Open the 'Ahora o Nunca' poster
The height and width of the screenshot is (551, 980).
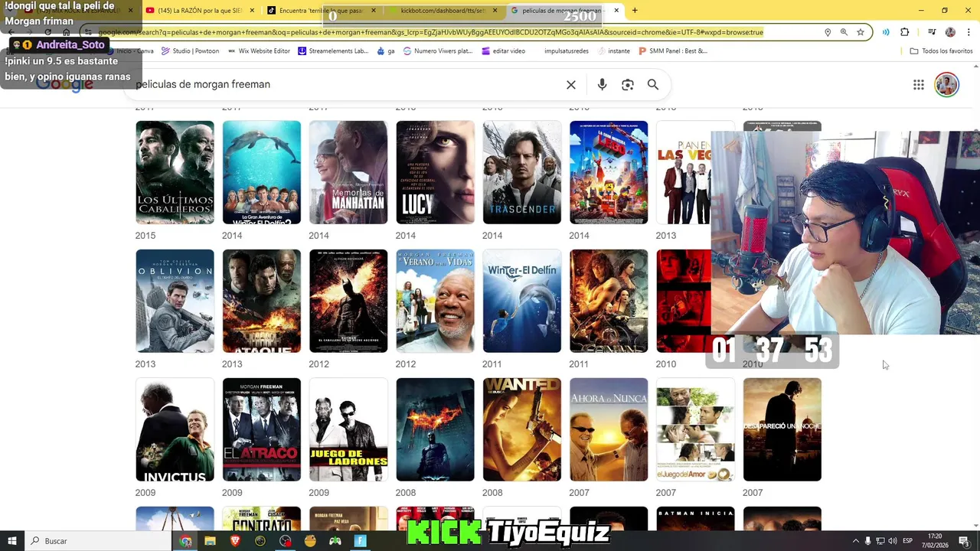pos(609,429)
